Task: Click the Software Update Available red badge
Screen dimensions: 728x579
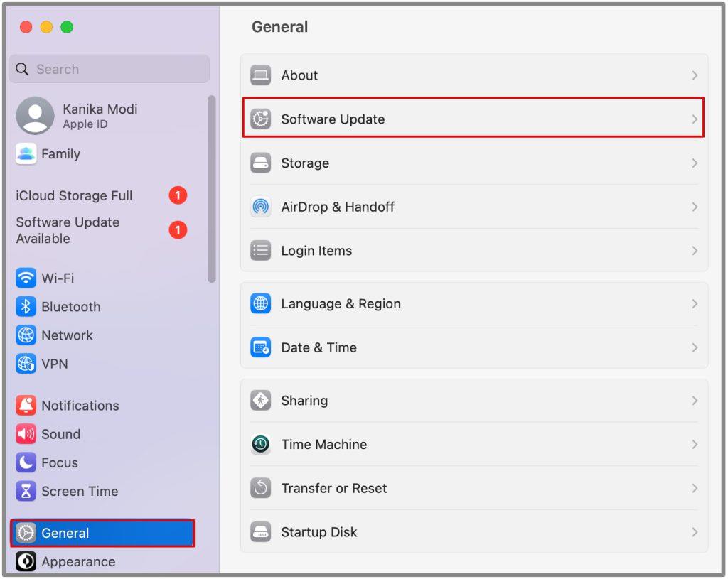Action: tap(178, 229)
